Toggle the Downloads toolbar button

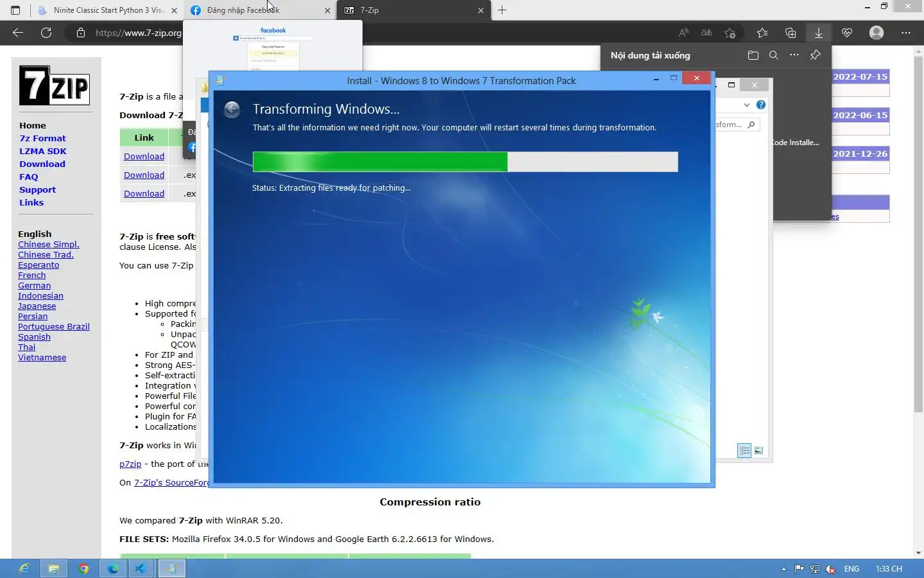point(819,33)
